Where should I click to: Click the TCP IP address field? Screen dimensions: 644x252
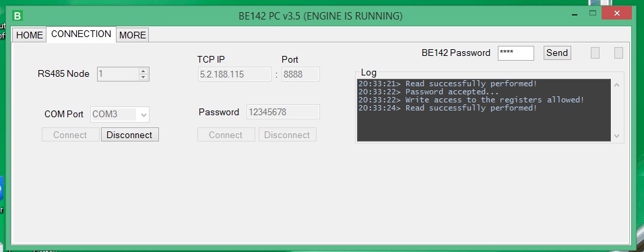pyautogui.click(x=234, y=74)
